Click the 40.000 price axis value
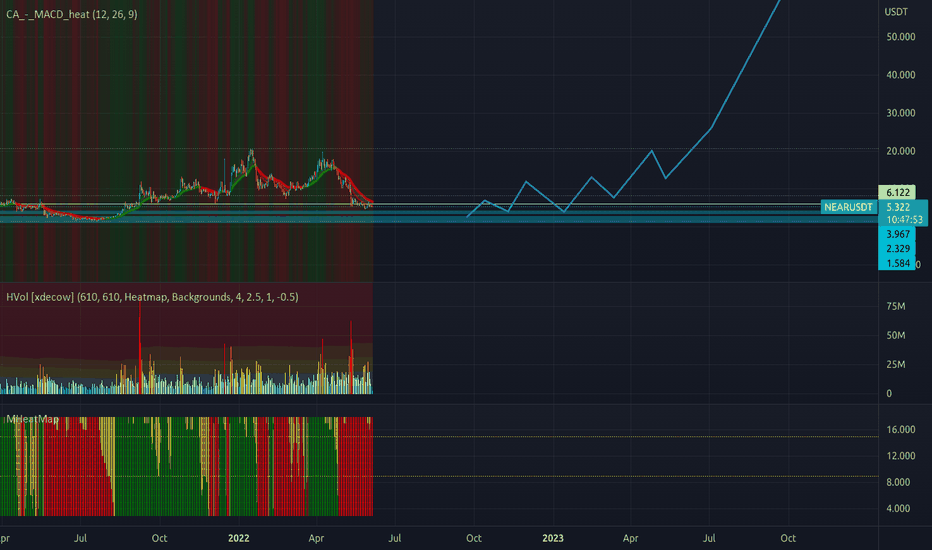Screen dimensions: 932x550 click(x=900, y=75)
